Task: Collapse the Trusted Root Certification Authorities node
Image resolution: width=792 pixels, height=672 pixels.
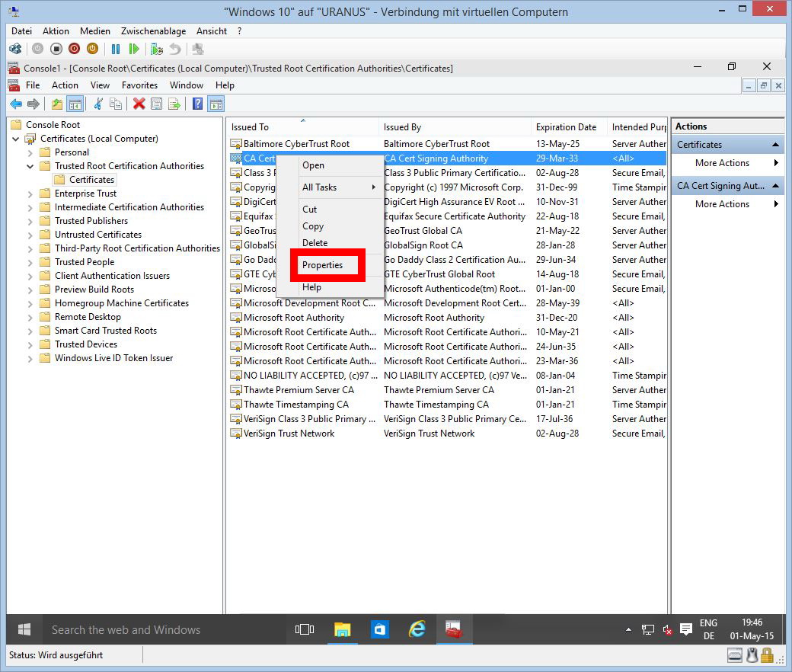Action: 30,166
